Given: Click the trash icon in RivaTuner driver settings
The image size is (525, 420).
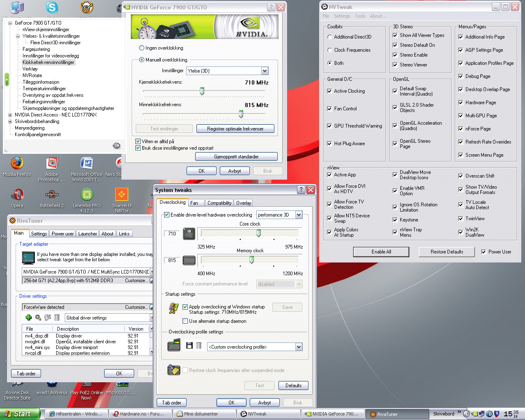Looking at the screenshot, I should (57, 317).
